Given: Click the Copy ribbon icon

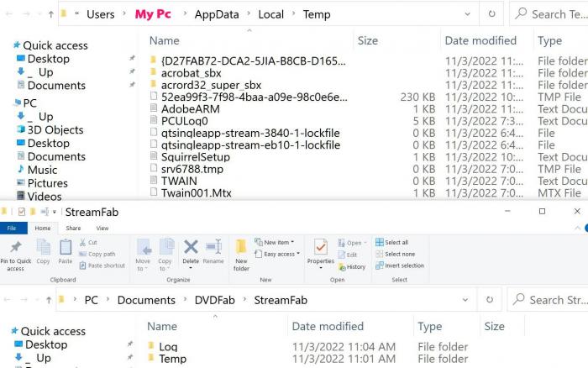Looking at the screenshot, I should click(x=43, y=247).
